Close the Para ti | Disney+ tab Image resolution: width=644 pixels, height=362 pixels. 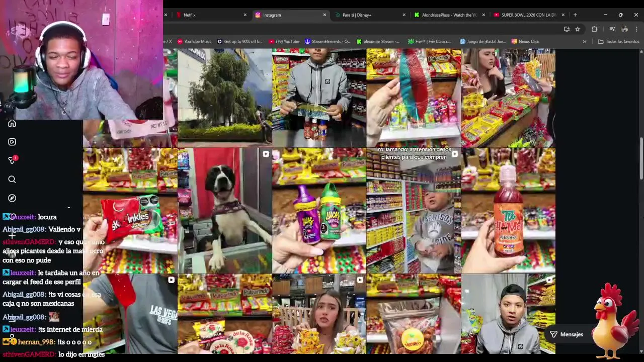point(404,15)
